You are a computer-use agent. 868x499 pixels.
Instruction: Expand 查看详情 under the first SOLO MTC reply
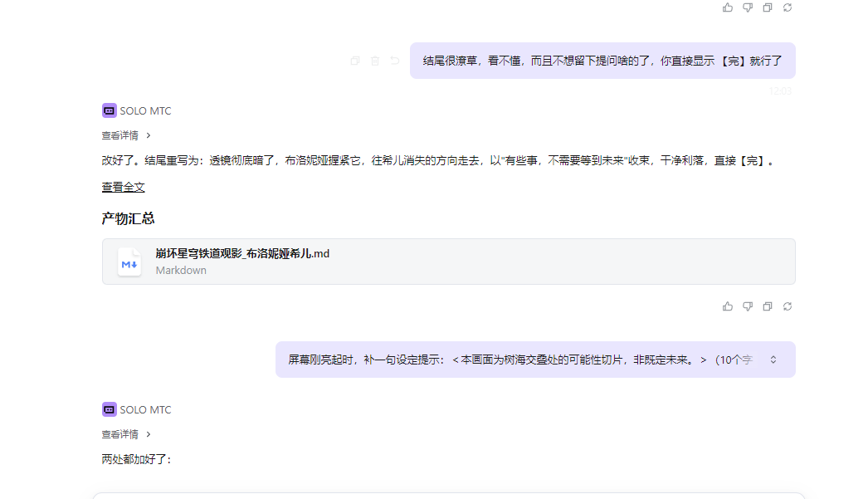tap(126, 135)
